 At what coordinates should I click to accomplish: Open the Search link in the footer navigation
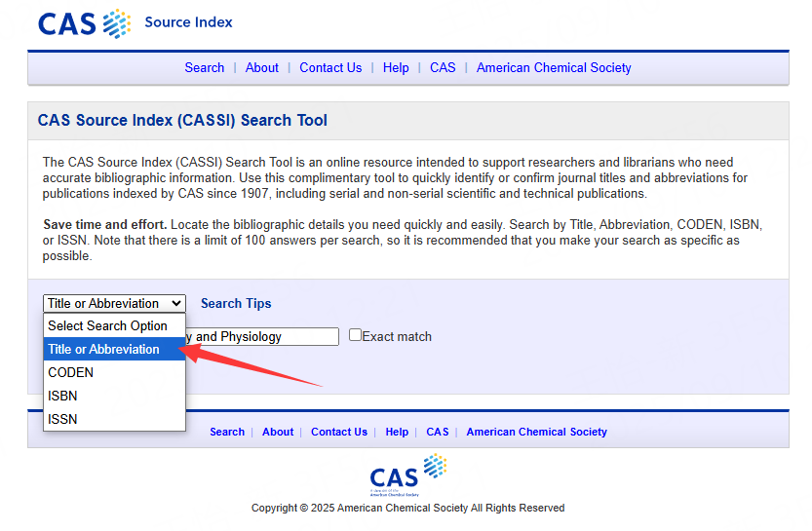227,432
